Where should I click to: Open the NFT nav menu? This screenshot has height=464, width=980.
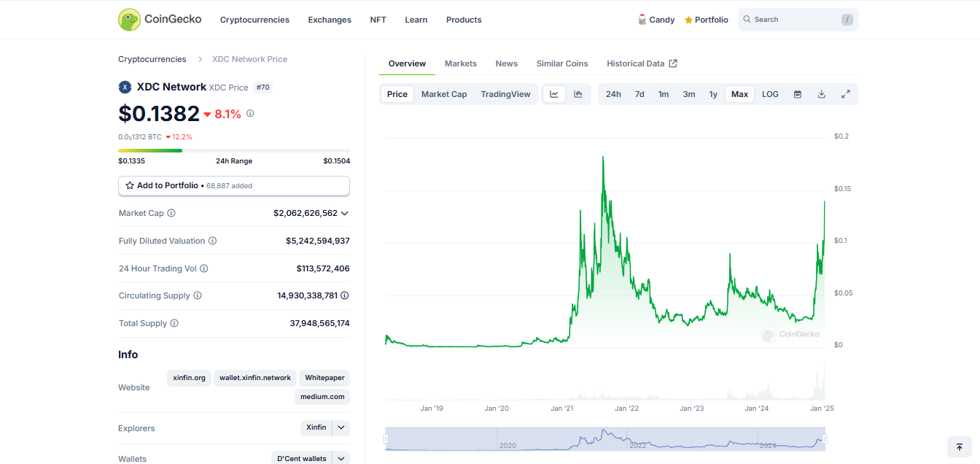tap(378, 20)
